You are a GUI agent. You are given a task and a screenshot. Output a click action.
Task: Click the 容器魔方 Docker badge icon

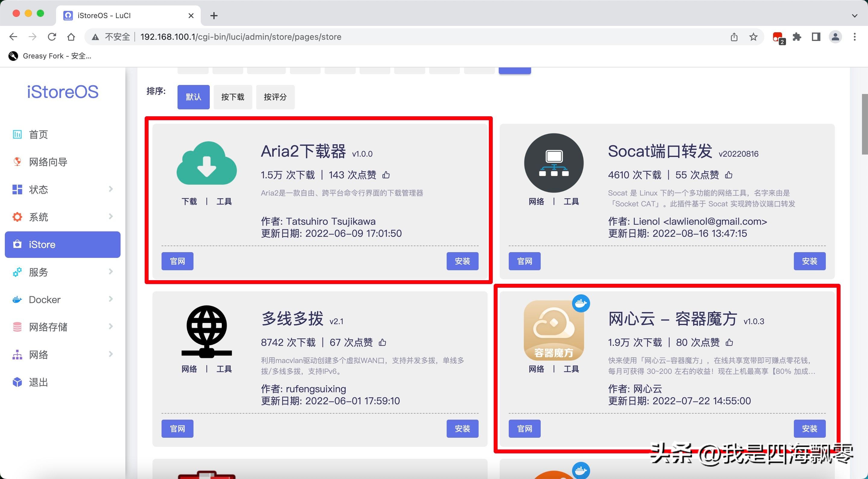point(582,303)
